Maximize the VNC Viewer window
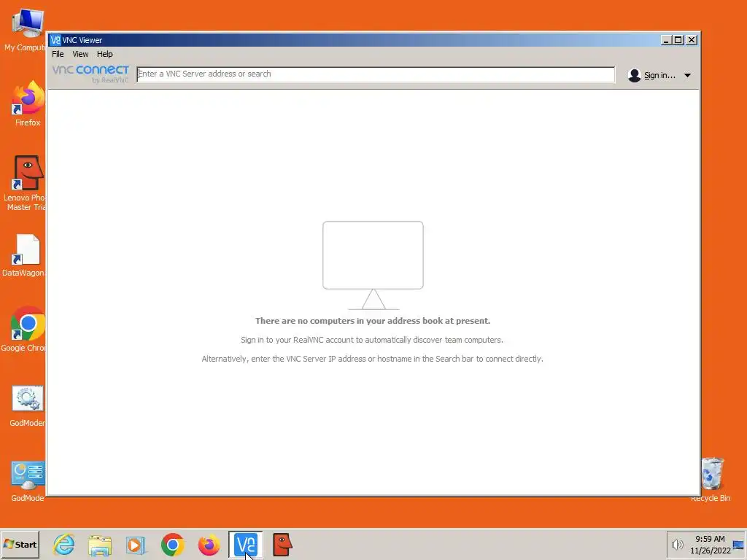The height and width of the screenshot is (560, 747). [678, 40]
